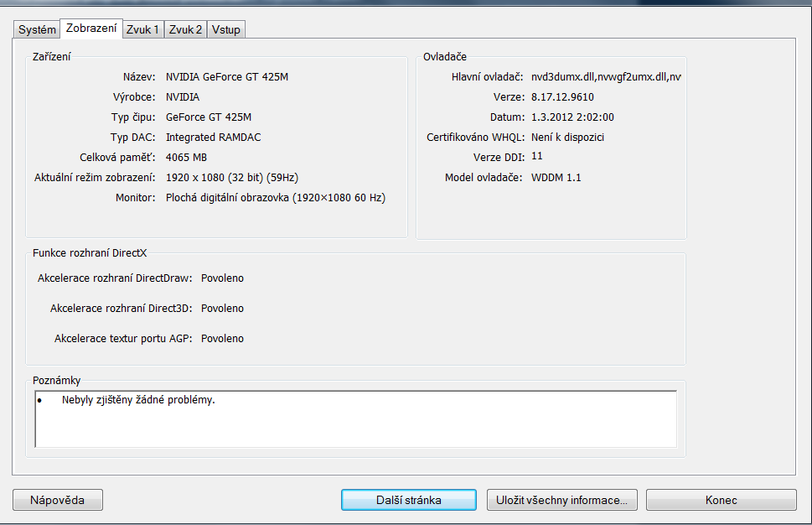The width and height of the screenshot is (812, 525).
Task: Click driver date 1.3.2012 2:02:00
Action: [x=572, y=117]
